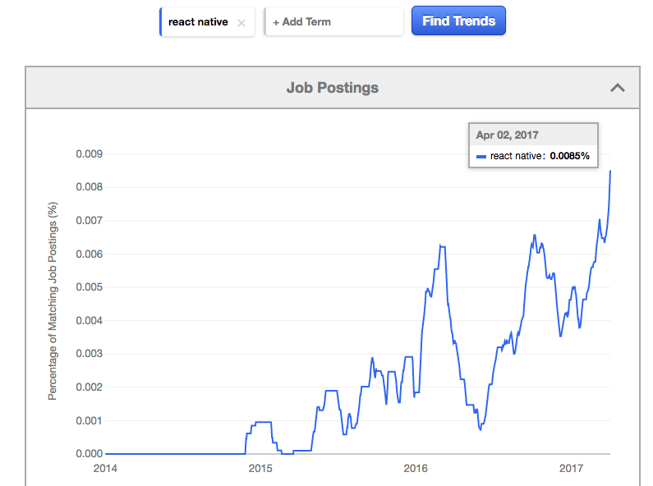Click the "Percentage of Matching Job Postings" axis title
The image size is (653, 486).
53,302
